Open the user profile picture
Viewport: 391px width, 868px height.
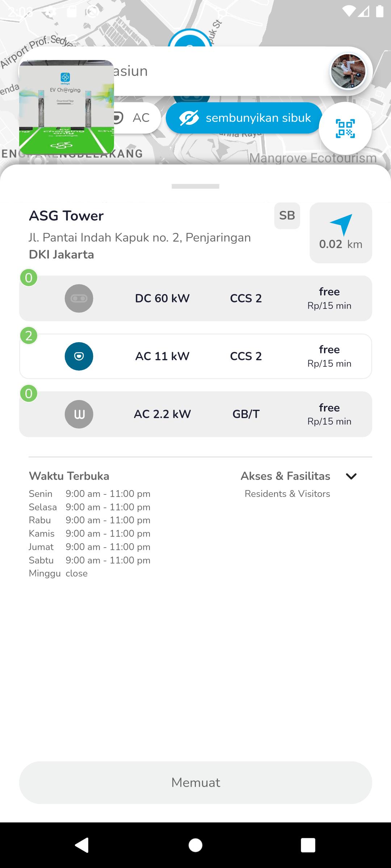[348, 71]
